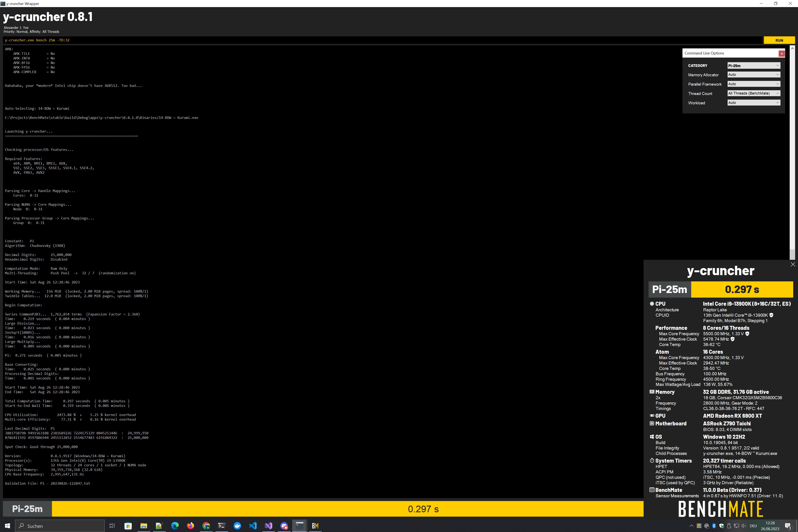Screen dimensions: 798x532
Task: Click the console output vertical scrollbar thumb
Action: coord(792,254)
